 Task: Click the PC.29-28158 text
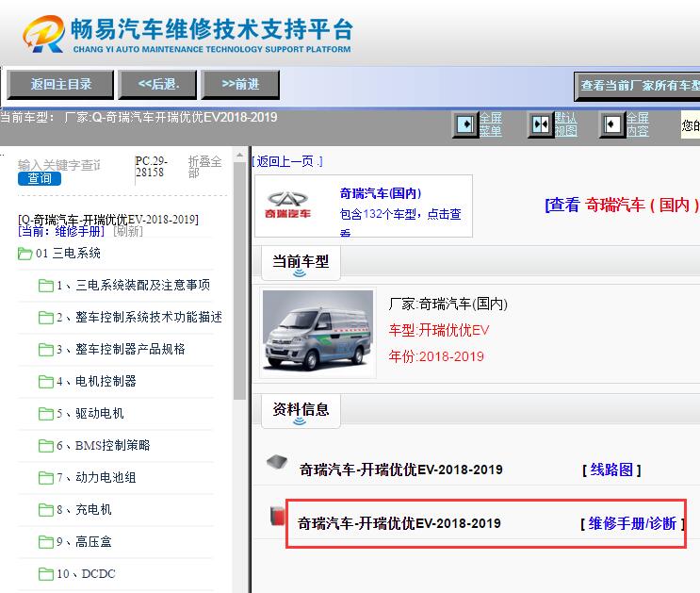(x=152, y=167)
